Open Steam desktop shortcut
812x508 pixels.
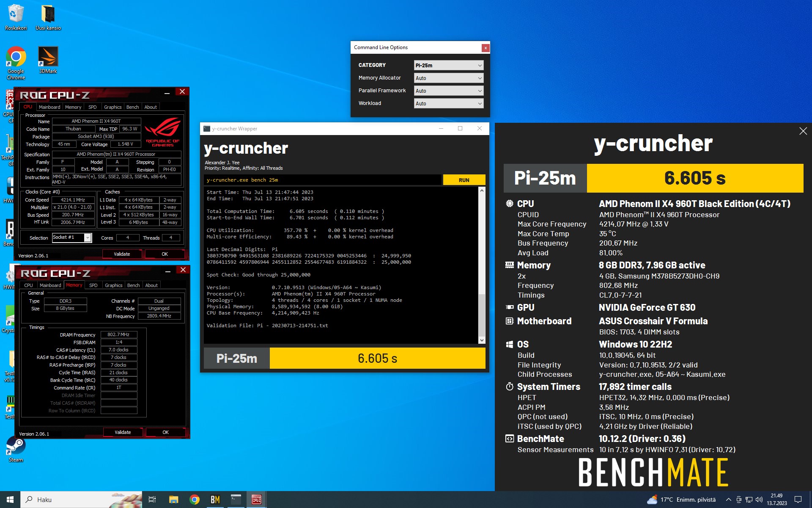click(x=16, y=449)
